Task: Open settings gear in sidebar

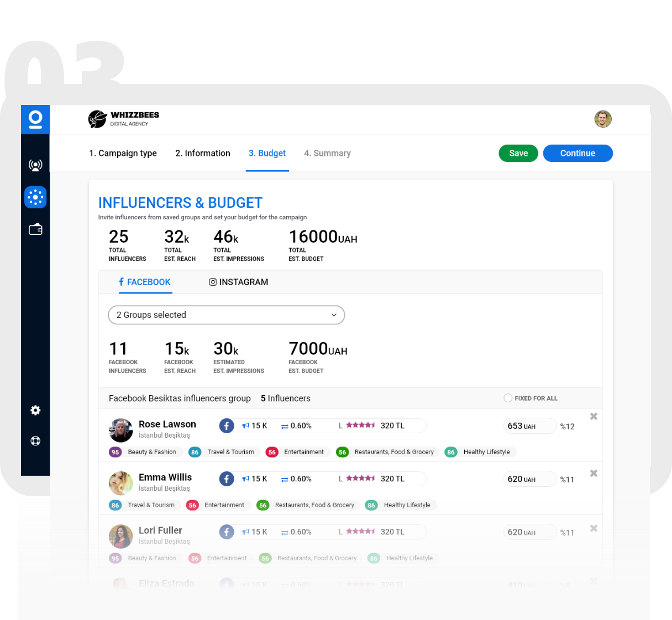Action: coord(35,410)
